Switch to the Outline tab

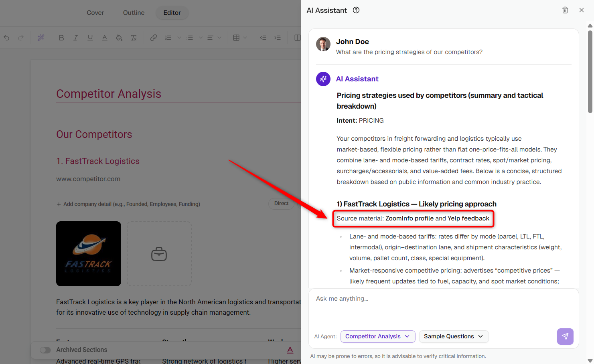pos(134,13)
